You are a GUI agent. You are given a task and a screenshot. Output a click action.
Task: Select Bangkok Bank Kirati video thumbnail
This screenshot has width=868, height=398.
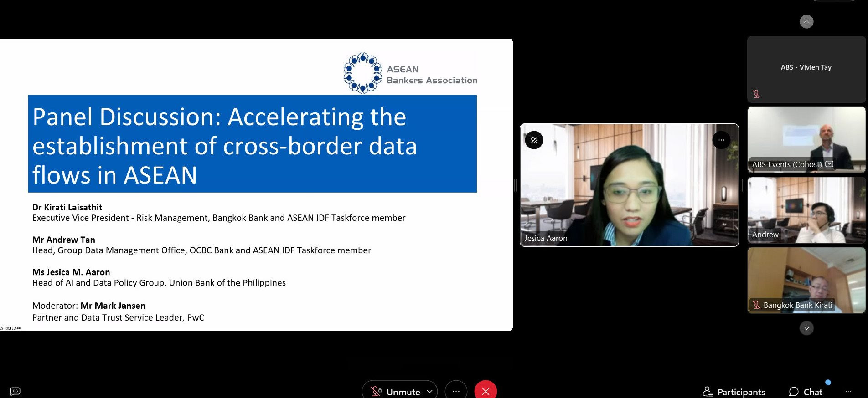pyautogui.click(x=806, y=280)
